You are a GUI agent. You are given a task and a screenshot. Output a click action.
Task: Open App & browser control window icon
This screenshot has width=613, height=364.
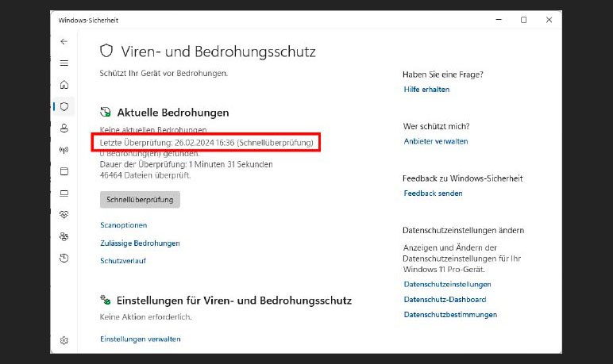[x=64, y=171]
